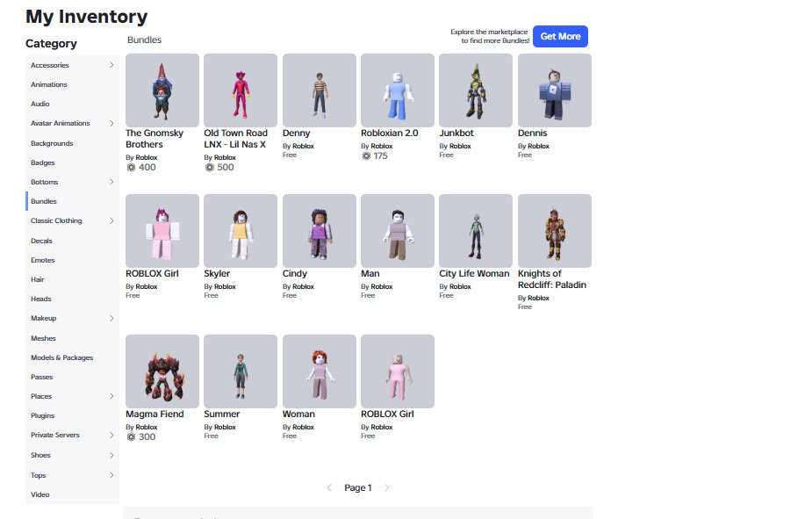
Task: Click the Junkbot bundle thumbnail
Action: [x=476, y=90]
